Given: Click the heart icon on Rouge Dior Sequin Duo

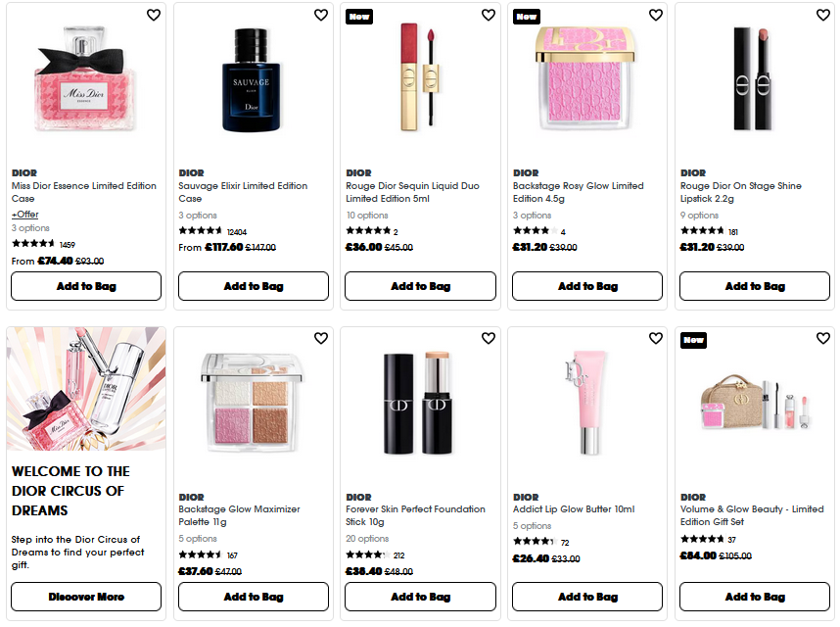Looking at the screenshot, I should coord(488,15).
